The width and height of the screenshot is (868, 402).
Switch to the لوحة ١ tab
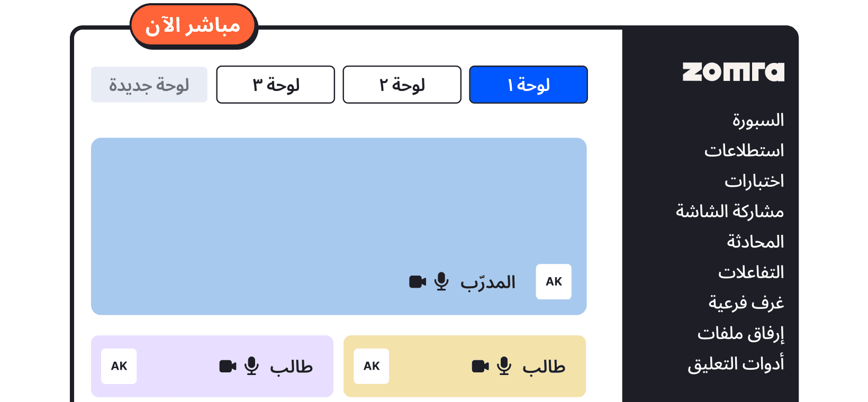click(x=528, y=85)
